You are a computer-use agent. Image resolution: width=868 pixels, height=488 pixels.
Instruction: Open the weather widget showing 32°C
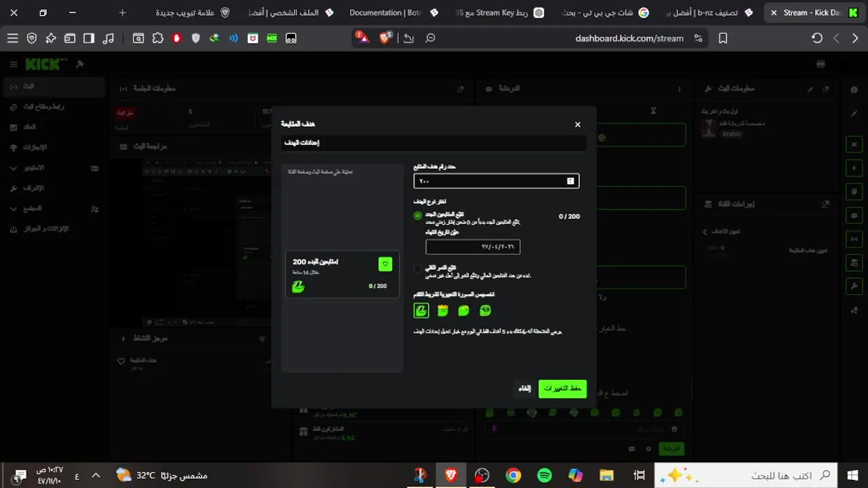coord(161,475)
